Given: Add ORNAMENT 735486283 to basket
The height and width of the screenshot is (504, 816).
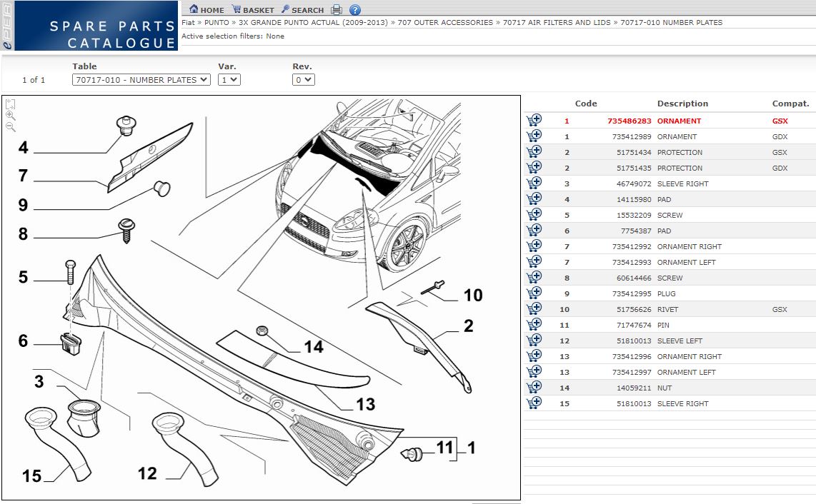Looking at the screenshot, I should click(x=534, y=120).
